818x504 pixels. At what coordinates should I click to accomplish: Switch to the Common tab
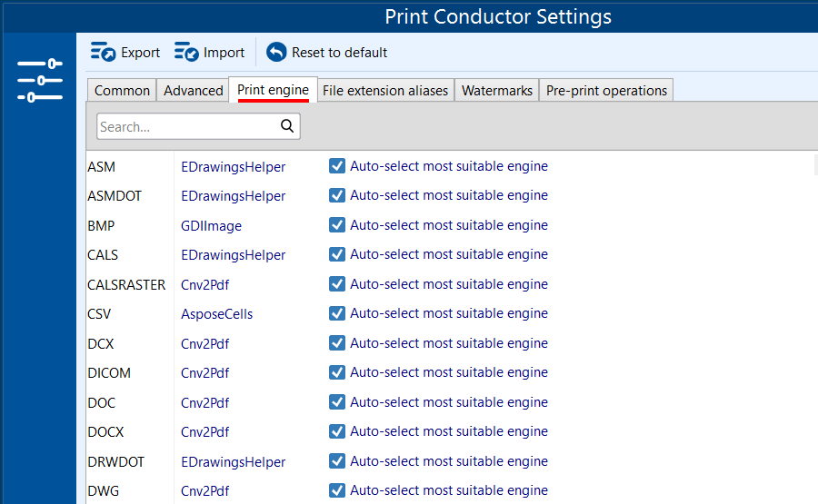click(x=122, y=90)
